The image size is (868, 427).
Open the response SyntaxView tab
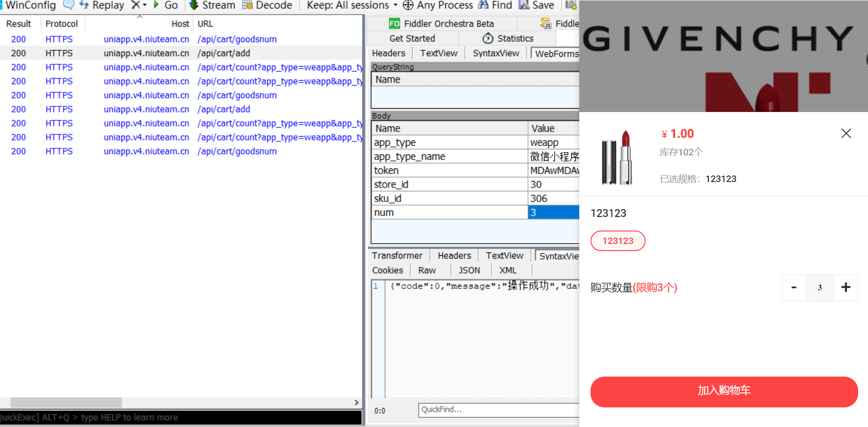[x=558, y=256]
